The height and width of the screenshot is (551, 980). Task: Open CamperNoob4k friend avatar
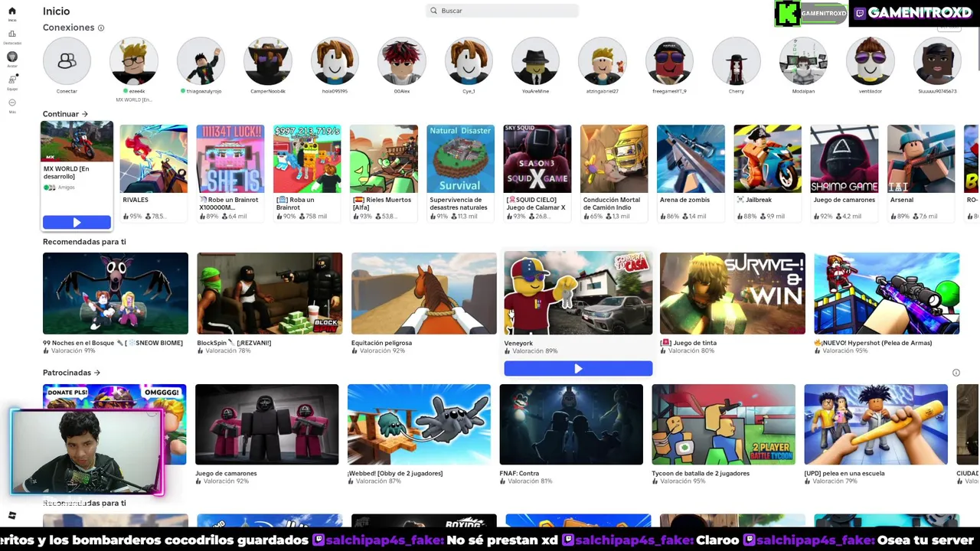(x=268, y=60)
